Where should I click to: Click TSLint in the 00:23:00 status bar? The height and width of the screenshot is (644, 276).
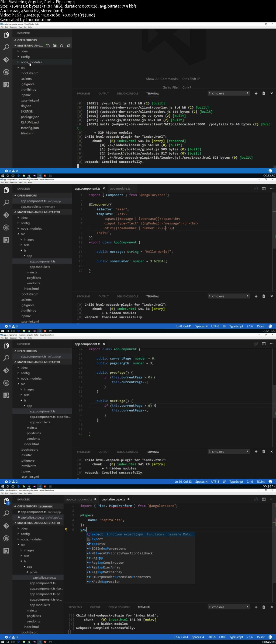click(x=260, y=326)
